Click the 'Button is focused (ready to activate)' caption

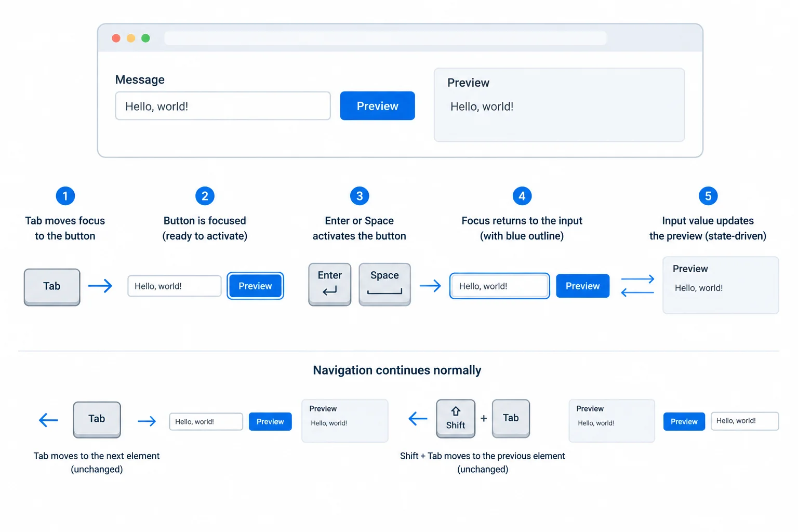coord(205,228)
